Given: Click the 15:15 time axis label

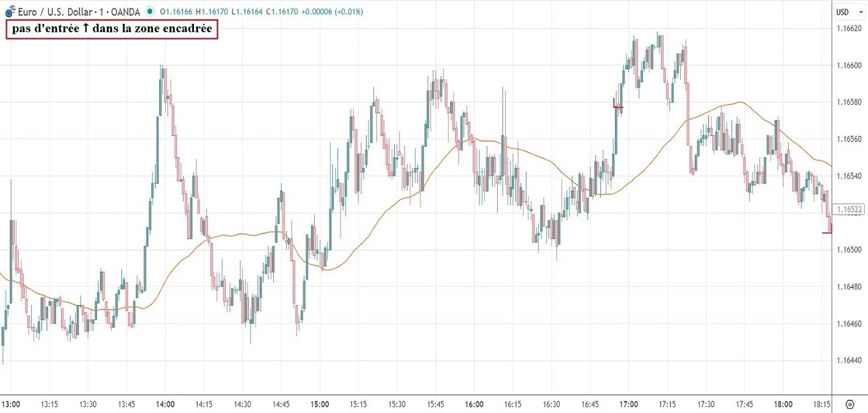Looking at the screenshot, I should coord(358,404).
